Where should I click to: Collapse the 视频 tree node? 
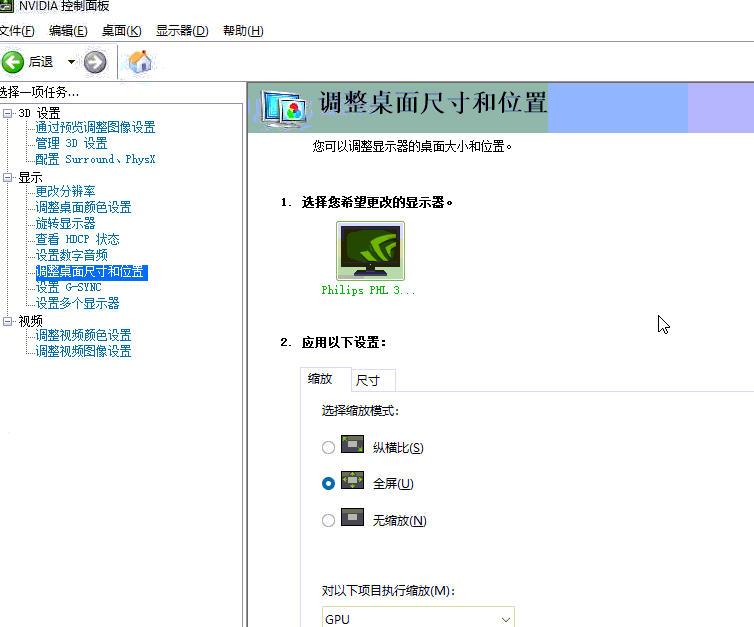(8, 321)
